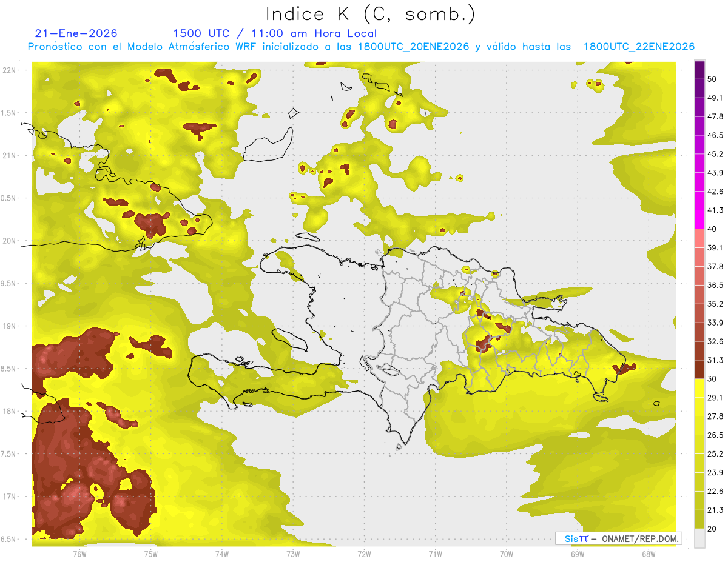
Task: Pick the dark brown swatch just above 30
Action: click(700, 369)
